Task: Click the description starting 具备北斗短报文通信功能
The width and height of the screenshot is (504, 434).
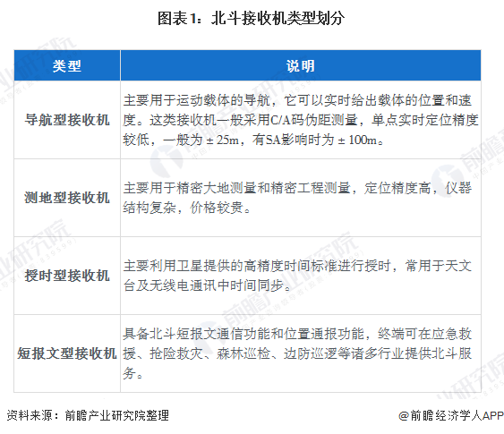Action: point(297,353)
